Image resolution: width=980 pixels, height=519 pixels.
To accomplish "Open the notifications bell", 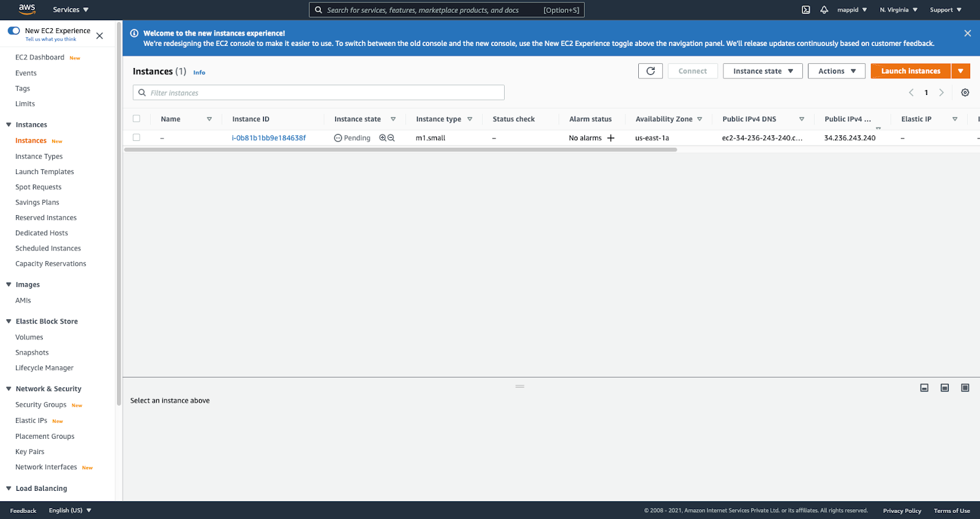I will pos(824,10).
